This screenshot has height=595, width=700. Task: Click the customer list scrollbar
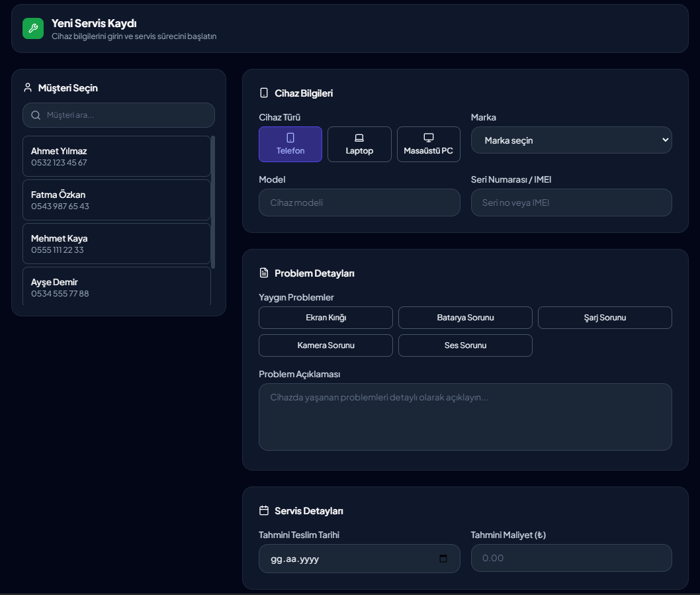pyautogui.click(x=213, y=202)
